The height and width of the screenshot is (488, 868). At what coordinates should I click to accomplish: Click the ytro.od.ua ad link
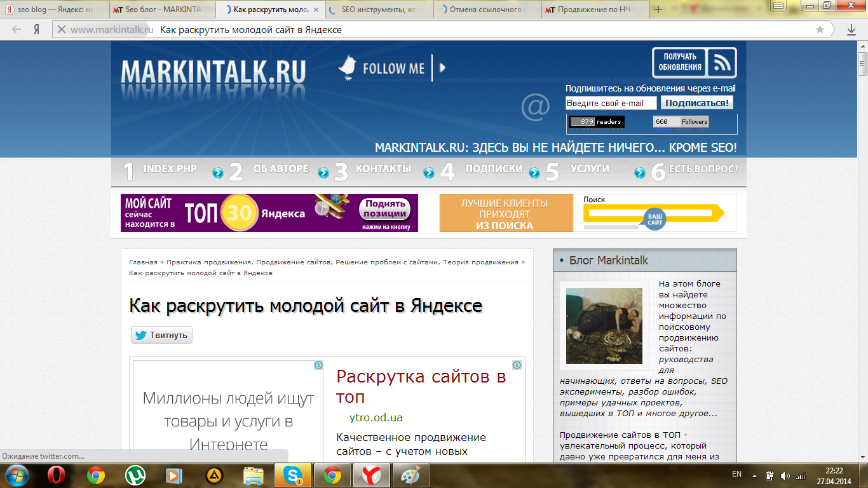coord(376,418)
